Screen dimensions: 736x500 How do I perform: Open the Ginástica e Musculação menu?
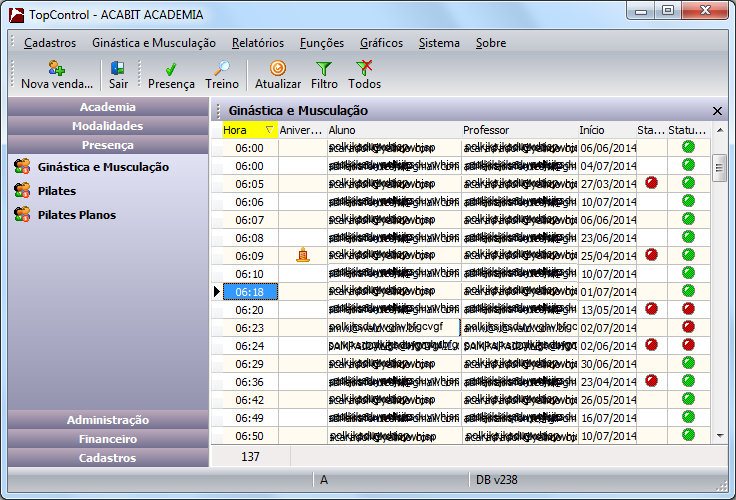(154, 43)
